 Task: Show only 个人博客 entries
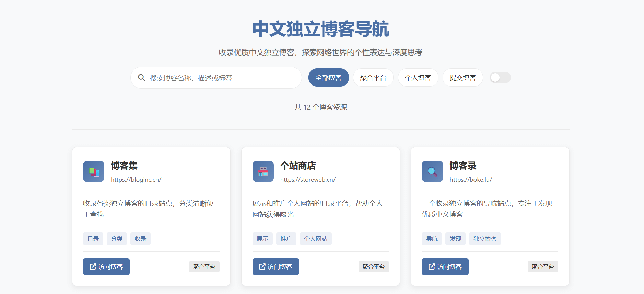coord(418,78)
